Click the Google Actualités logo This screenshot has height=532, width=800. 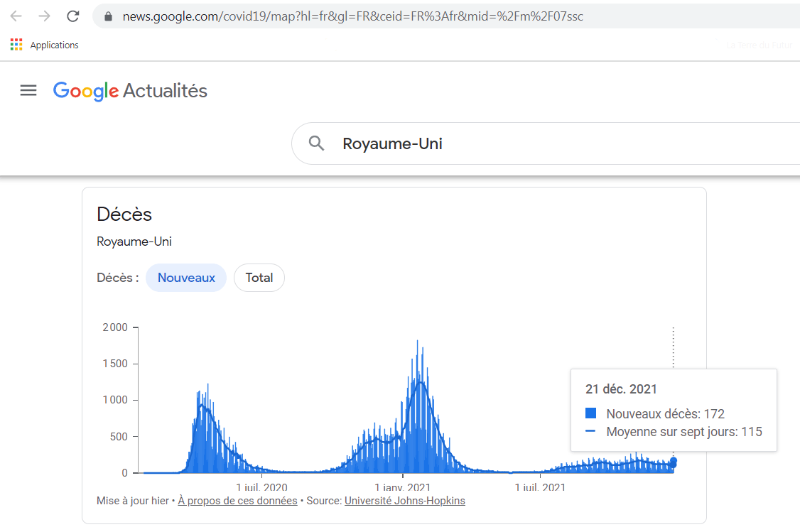pos(130,91)
